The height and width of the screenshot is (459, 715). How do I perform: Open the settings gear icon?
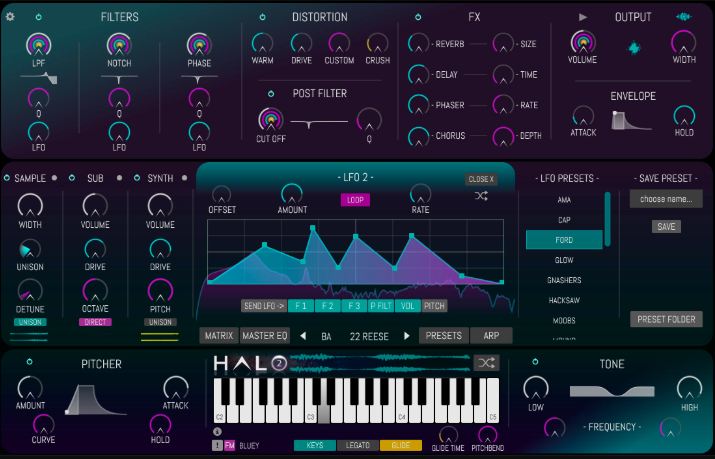(10, 17)
